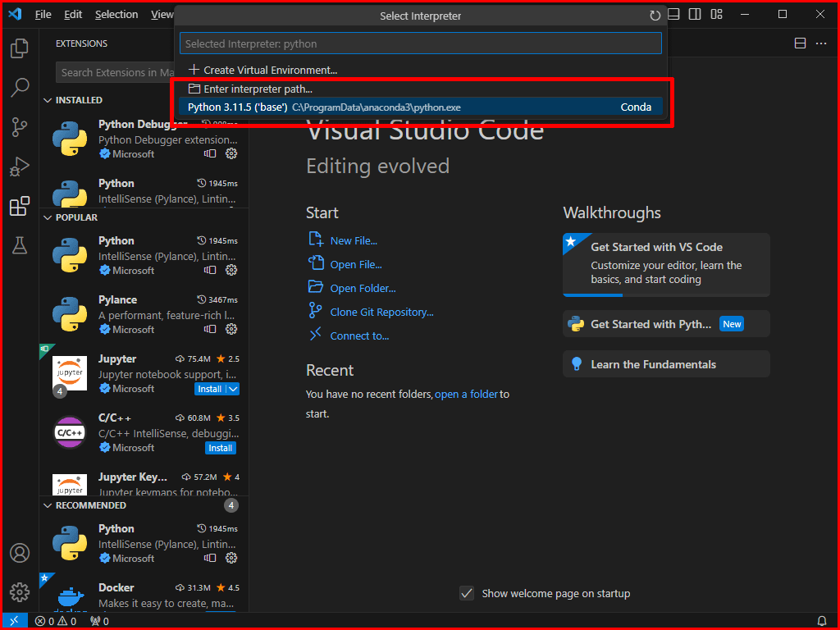Open manage gear for Pylance extension
Viewport: 840px width, 630px height.
(x=231, y=330)
